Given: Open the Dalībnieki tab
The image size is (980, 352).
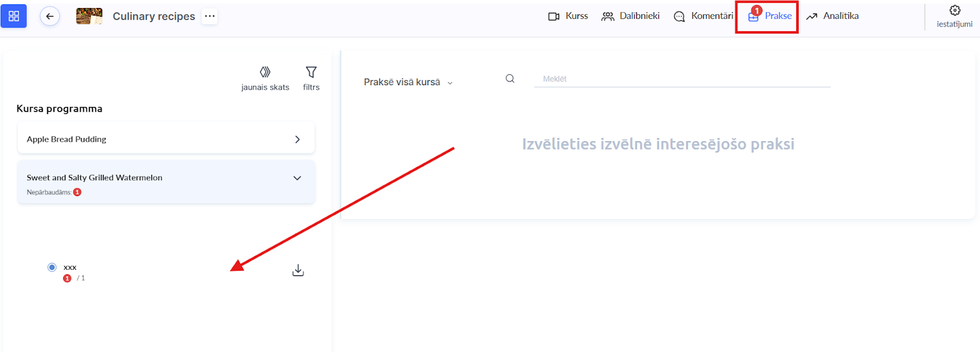Looking at the screenshot, I should click(x=630, y=16).
